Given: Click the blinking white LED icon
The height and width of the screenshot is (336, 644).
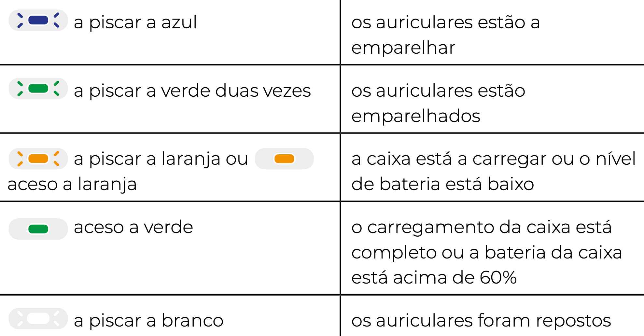Looking at the screenshot, I should pyautogui.click(x=38, y=318).
